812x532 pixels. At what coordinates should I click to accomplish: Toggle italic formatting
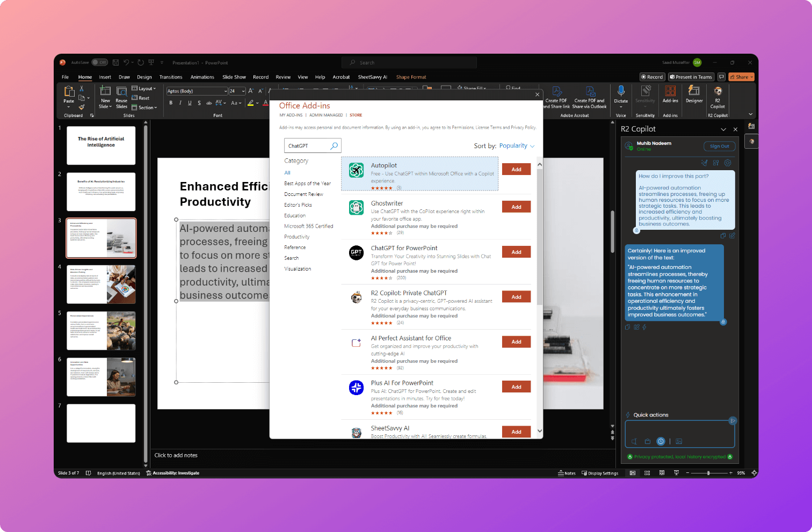[180, 103]
